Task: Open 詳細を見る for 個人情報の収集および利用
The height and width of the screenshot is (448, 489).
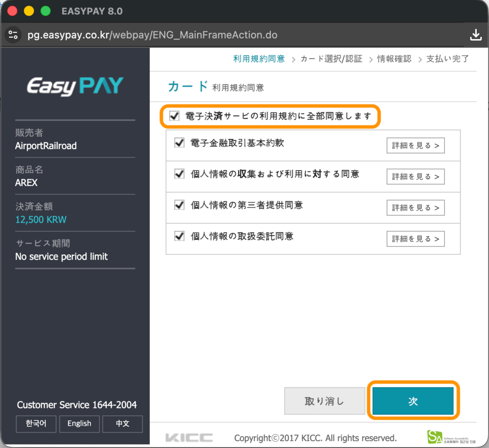Action: click(x=415, y=177)
